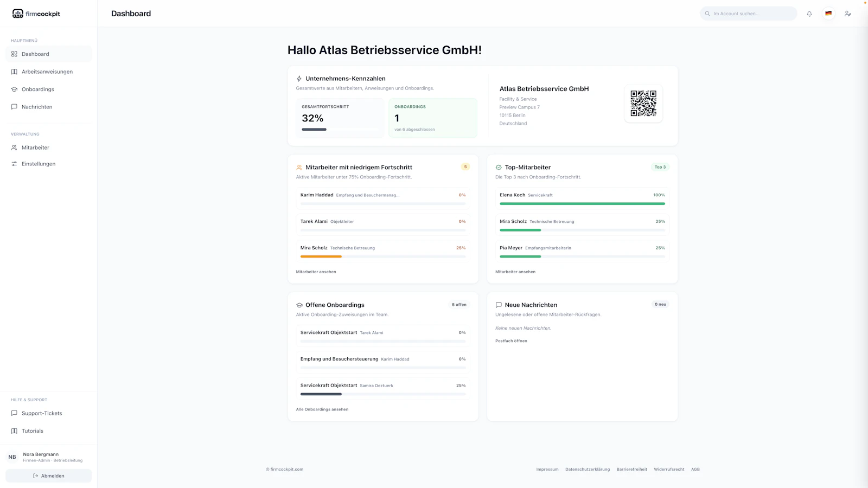The image size is (868, 488).
Task: Open 'Servicekraft Objektstart' for Tarek Alami
Action: tap(383, 336)
